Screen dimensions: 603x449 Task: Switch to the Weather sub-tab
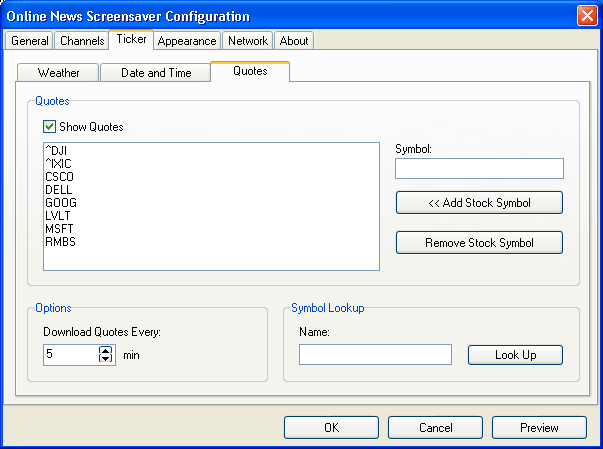pos(58,73)
